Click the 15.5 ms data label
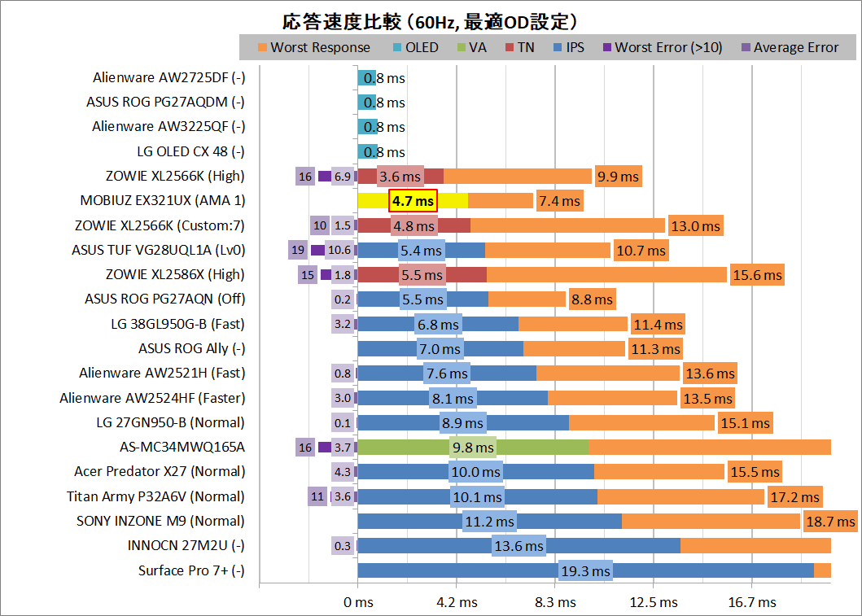Image resolution: width=862 pixels, height=616 pixels. (755, 472)
